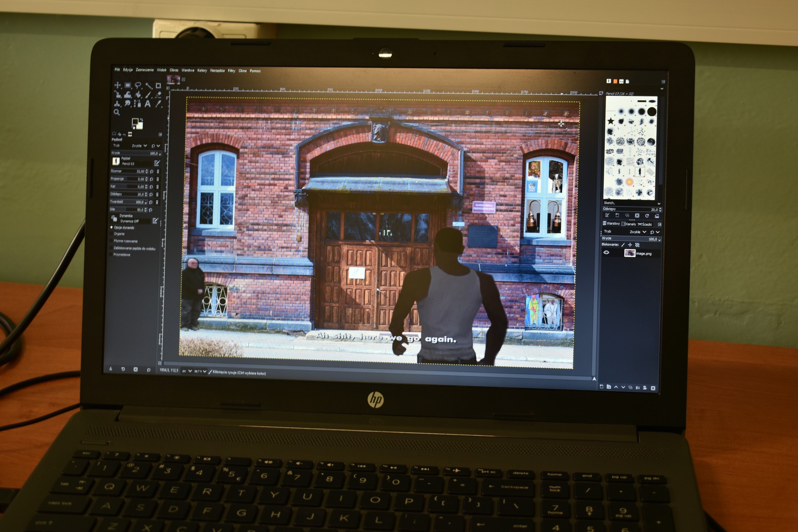Select the Crop tool

159,85
